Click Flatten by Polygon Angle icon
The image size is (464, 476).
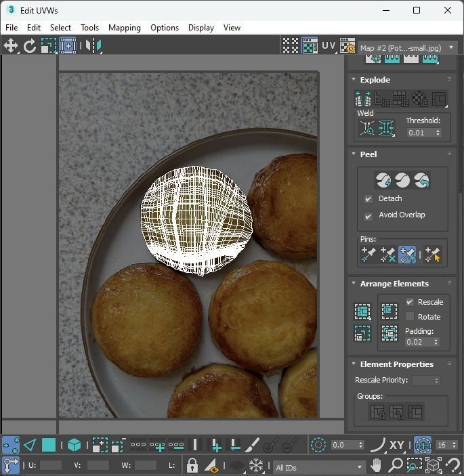(382, 99)
